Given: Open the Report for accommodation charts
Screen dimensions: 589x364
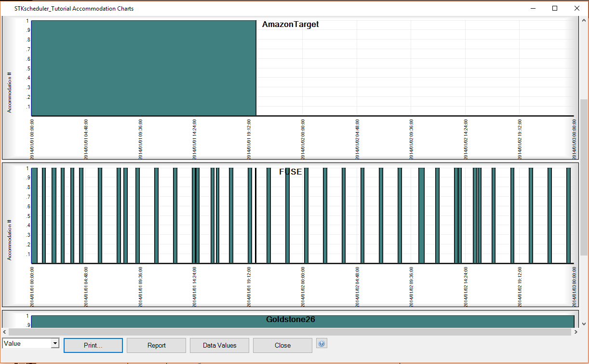Looking at the screenshot, I should coord(157,345).
